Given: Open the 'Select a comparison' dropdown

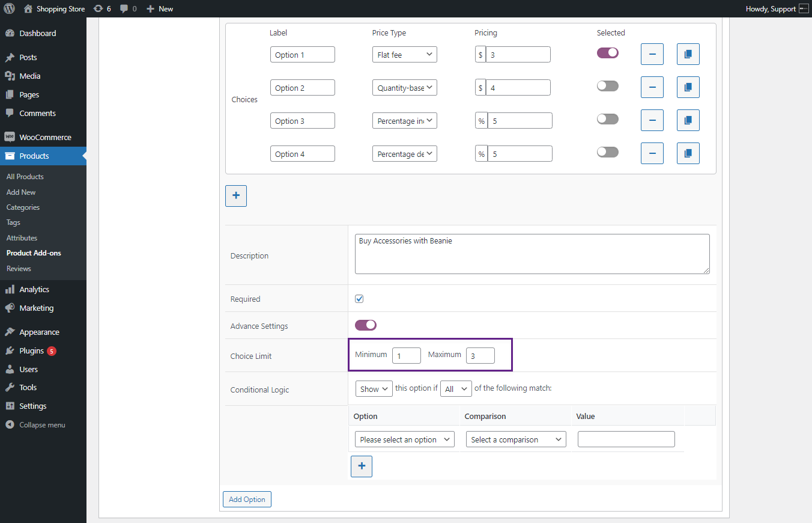Looking at the screenshot, I should (x=517, y=439).
